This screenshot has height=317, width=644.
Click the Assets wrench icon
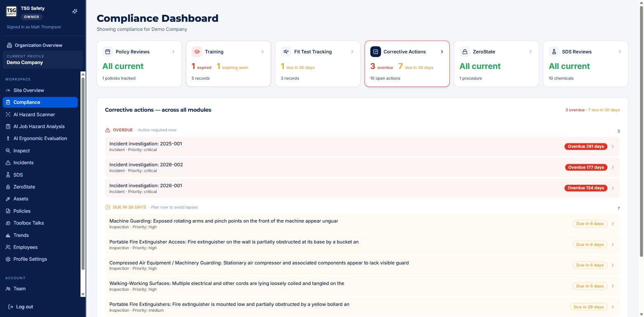click(8, 199)
